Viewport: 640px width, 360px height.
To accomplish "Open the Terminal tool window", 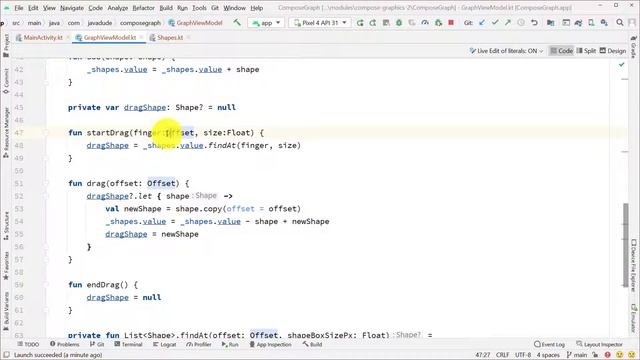I will [128, 344].
